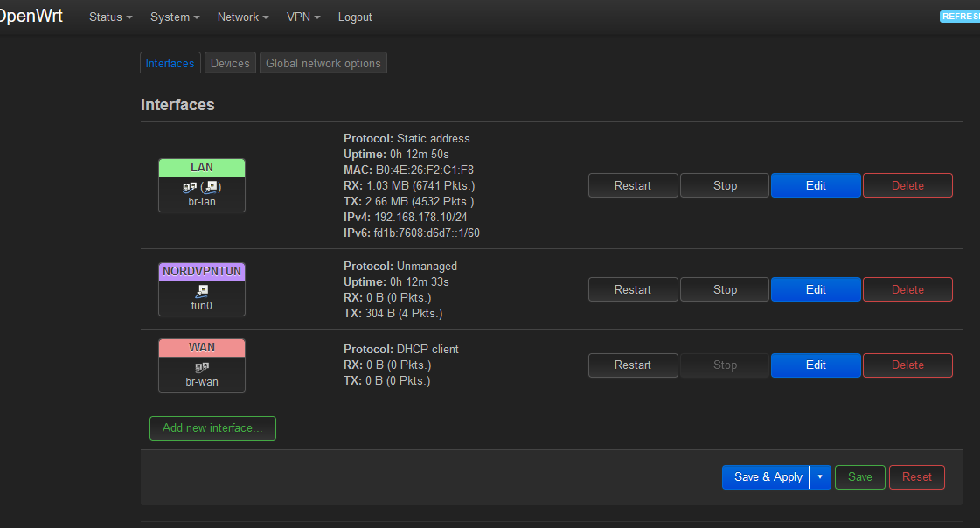Edit the NORDVPNTUN interface
This screenshot has width=980, height=528.
[816, 289]
